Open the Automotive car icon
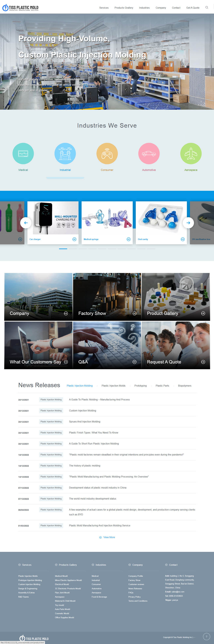This screenshot has width=214, height=644. tap(149, 153)
